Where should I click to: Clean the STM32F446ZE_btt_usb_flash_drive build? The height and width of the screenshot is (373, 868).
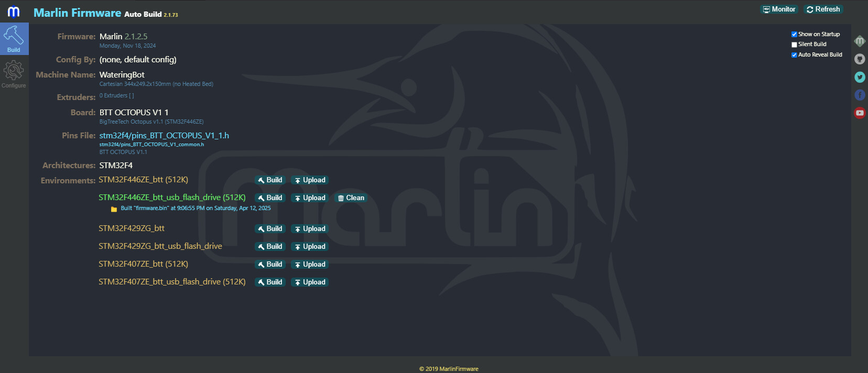[x=351, y=198]
